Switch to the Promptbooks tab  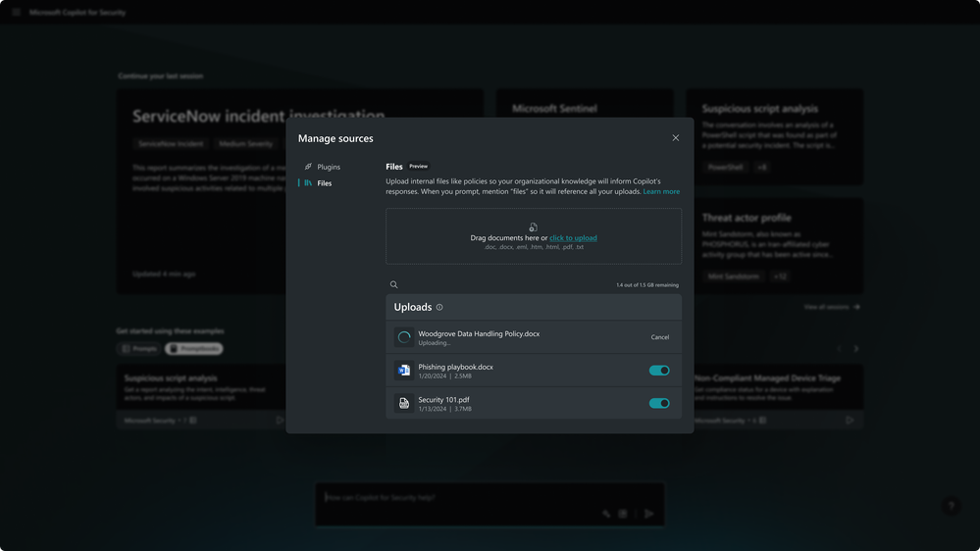tap(194, 349)
